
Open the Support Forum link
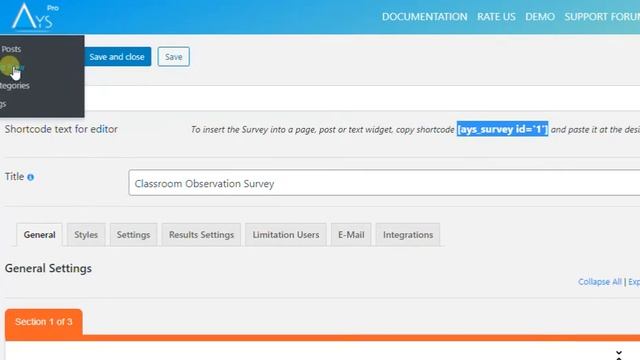pos(602,17)
